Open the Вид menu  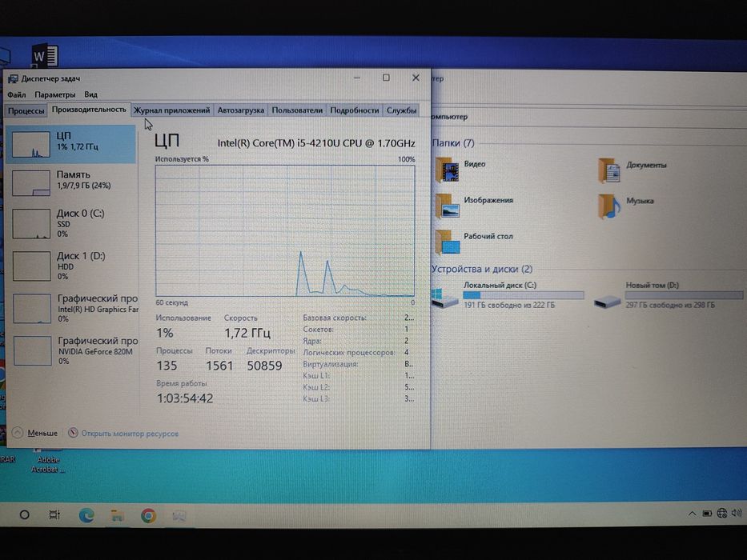[x=90, y=94]
